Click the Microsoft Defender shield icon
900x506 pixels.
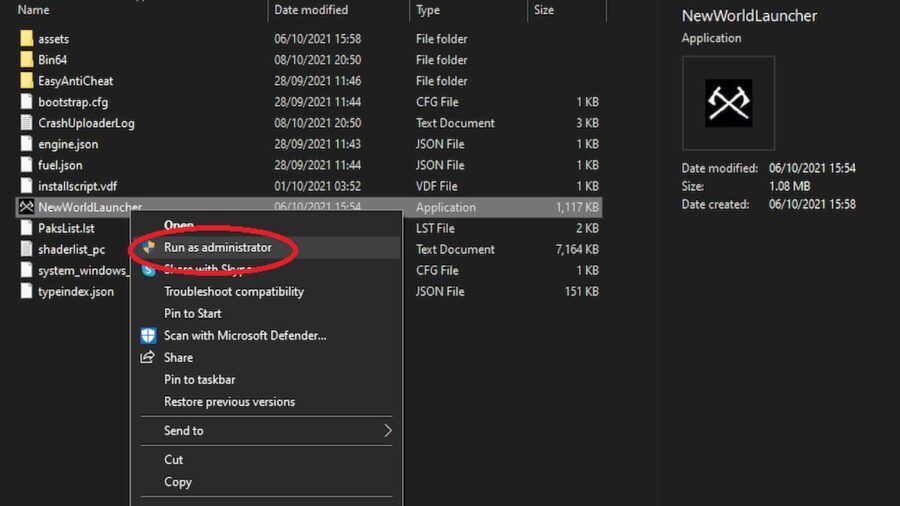click(x=149, y=336)
